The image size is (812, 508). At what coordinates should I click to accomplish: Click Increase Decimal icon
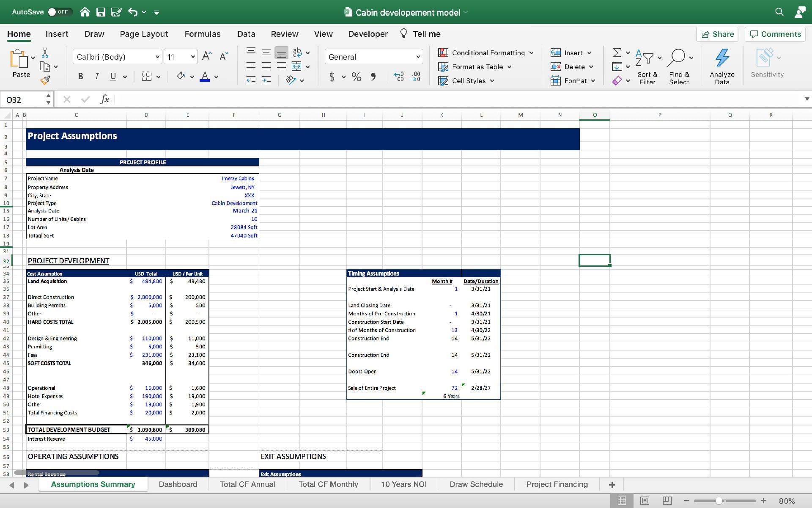(x=398, y=77)
